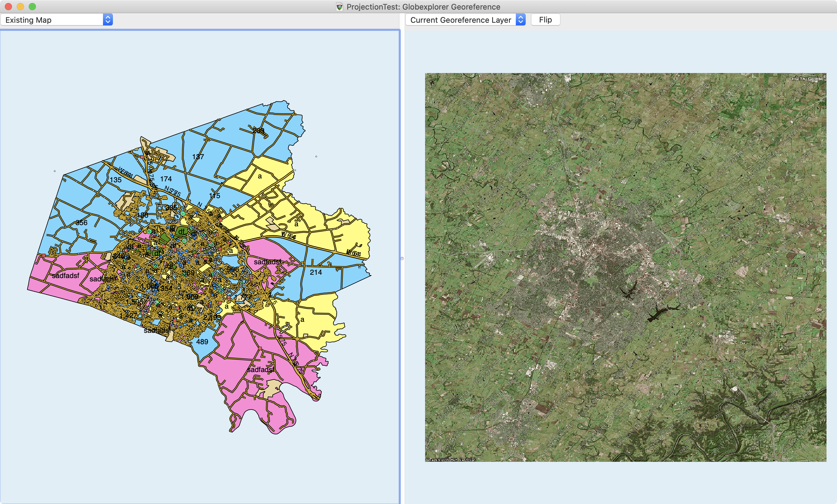Open the Current Georeference Layer dropdown

click(460, 20)
